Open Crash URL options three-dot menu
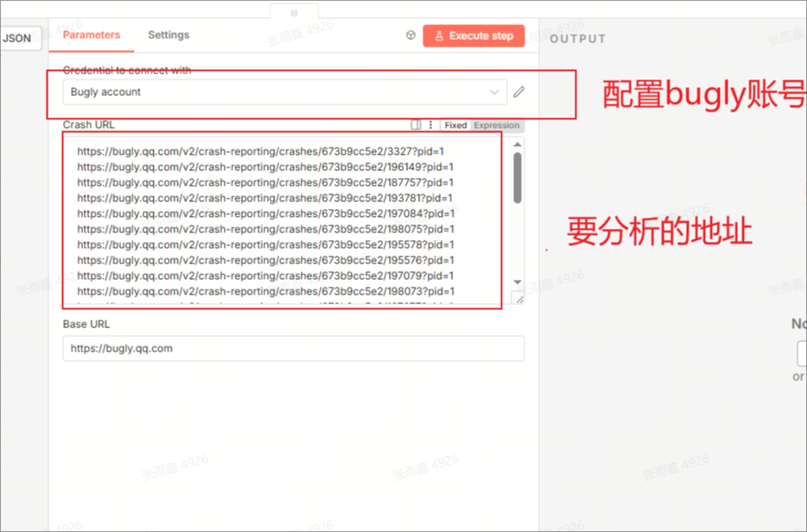Viewport: 807px width, 532px height. [430, 125]
